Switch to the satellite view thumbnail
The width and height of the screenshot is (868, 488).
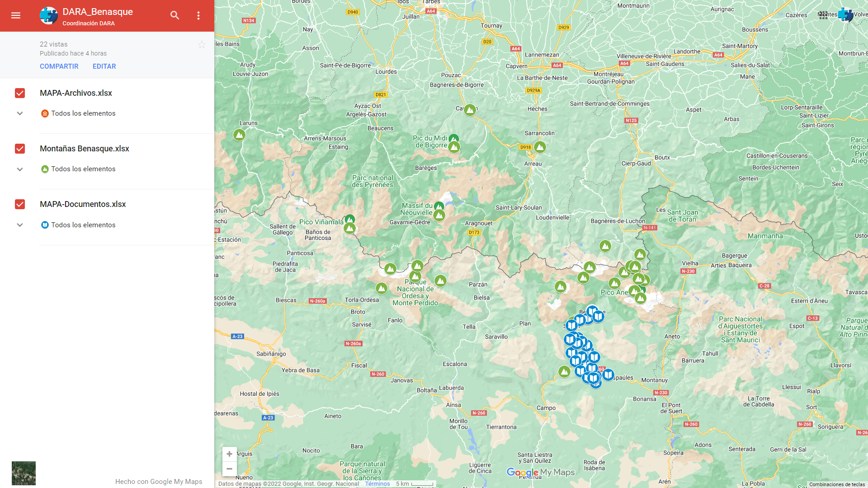coord(24,473)
